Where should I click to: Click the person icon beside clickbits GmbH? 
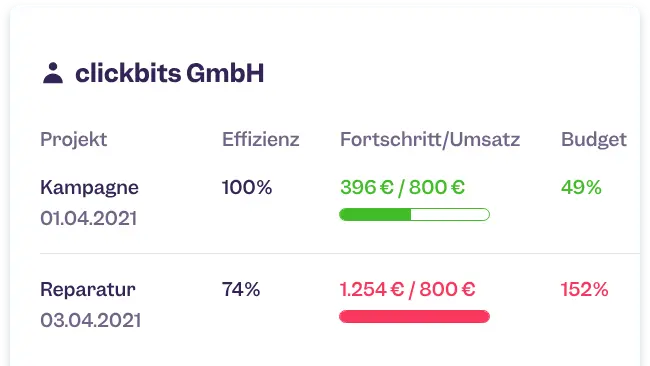(53, 73)
